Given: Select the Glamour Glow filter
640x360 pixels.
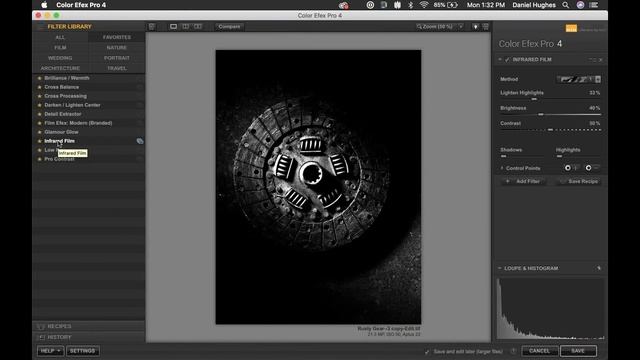Looking at the screenshot, I should click(x=62, y=132).
